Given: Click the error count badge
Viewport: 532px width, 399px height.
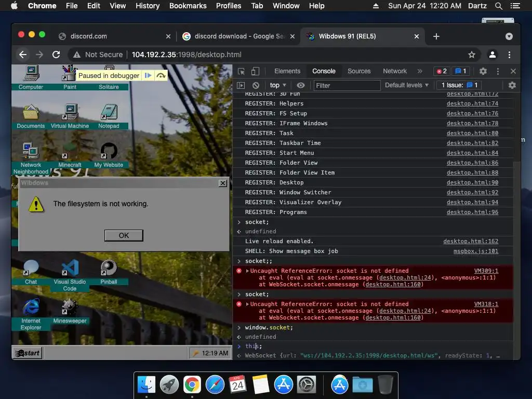Looking at the screenshot, I should point(442,71).
